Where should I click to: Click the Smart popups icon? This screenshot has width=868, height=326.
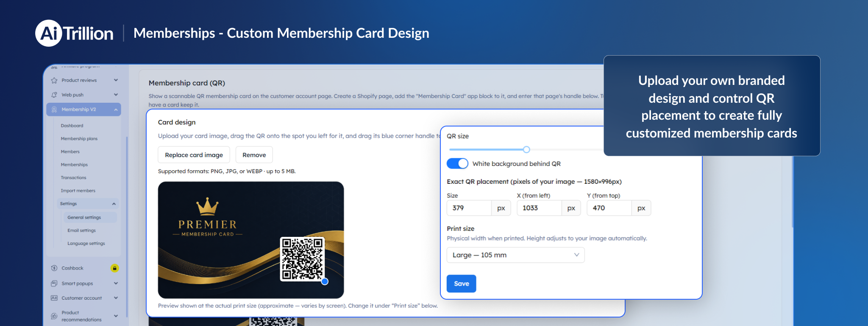[x=54, y=284]
